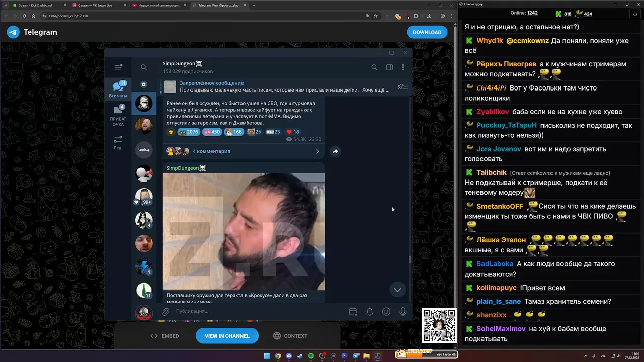This screenshot has height=362, width=644.
Task: Click the paperclip attach file icon
Action: click(x=166, y=312)
